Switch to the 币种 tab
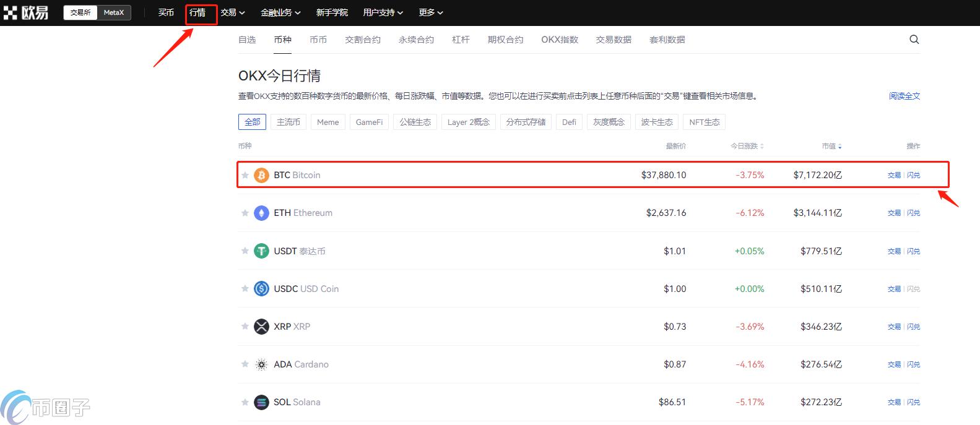This screenshot has width=980, height=425. [x=282, y=40]
